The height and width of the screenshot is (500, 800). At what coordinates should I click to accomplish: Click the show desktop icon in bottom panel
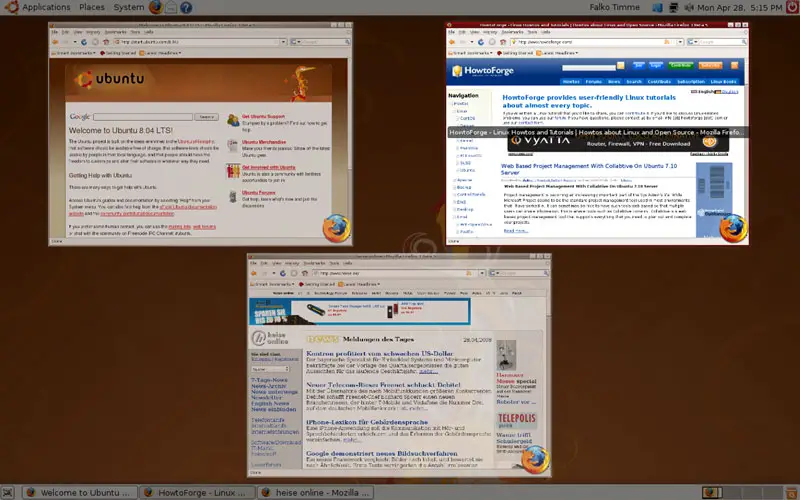[9, 493]
